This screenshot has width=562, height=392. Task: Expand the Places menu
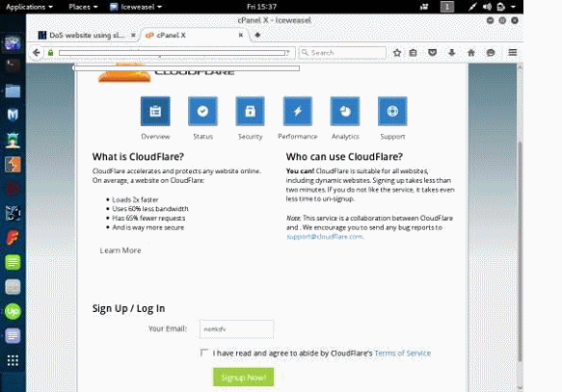[x=83, y=7]
